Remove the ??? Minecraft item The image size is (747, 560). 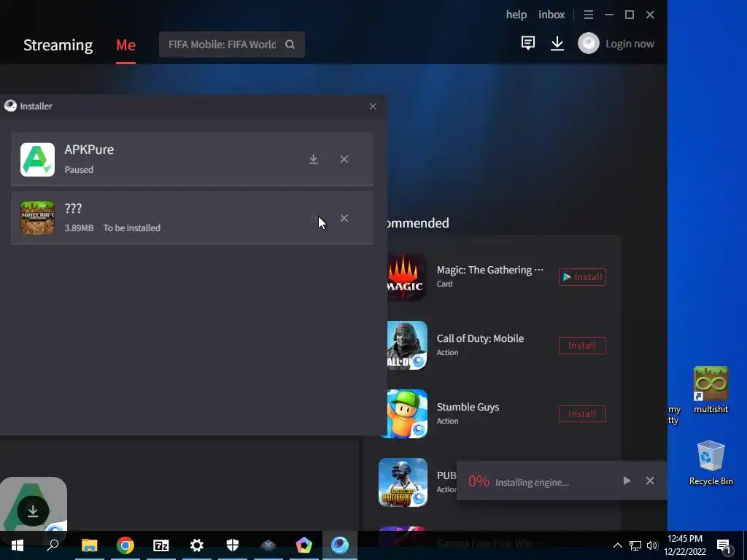coord(344,218)
